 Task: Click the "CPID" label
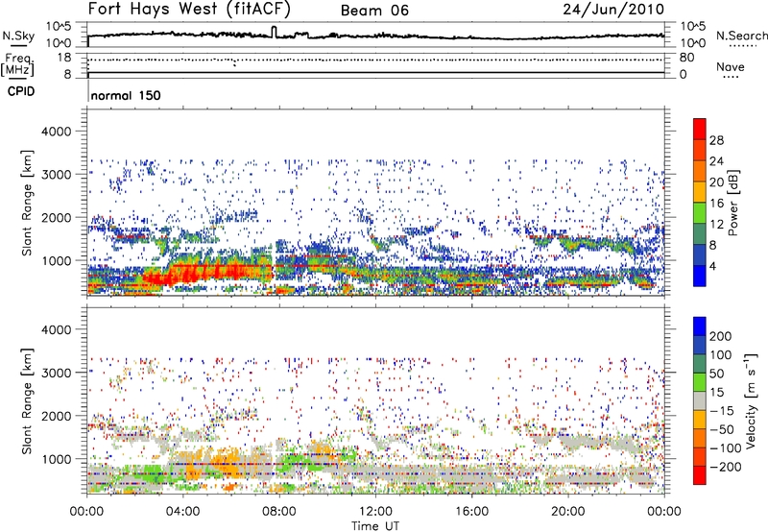[x=21, y=91]
